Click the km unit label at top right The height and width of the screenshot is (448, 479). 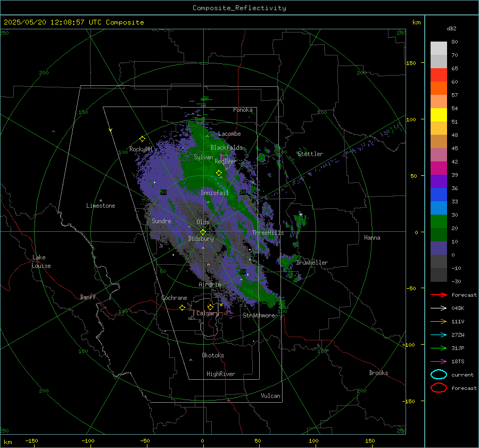[416, 22]
